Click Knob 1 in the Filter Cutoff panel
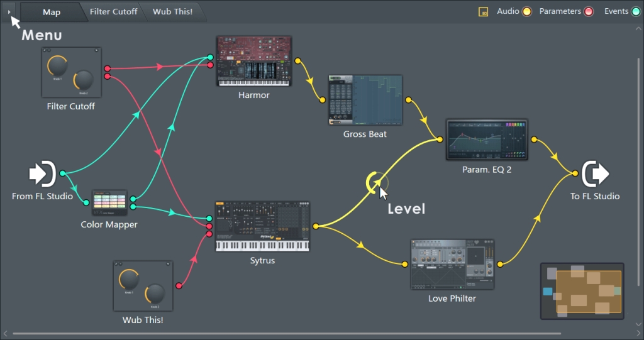 tap(57, 66)
